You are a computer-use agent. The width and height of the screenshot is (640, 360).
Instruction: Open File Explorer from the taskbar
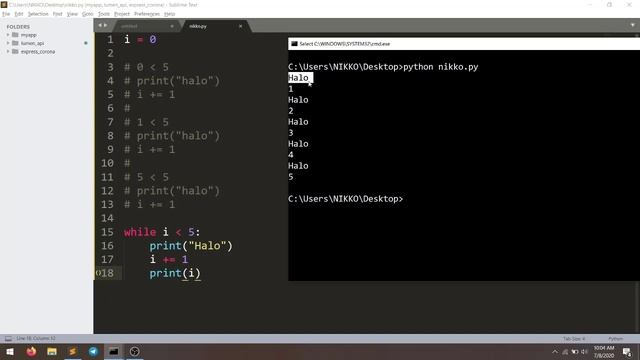(52, 351)
